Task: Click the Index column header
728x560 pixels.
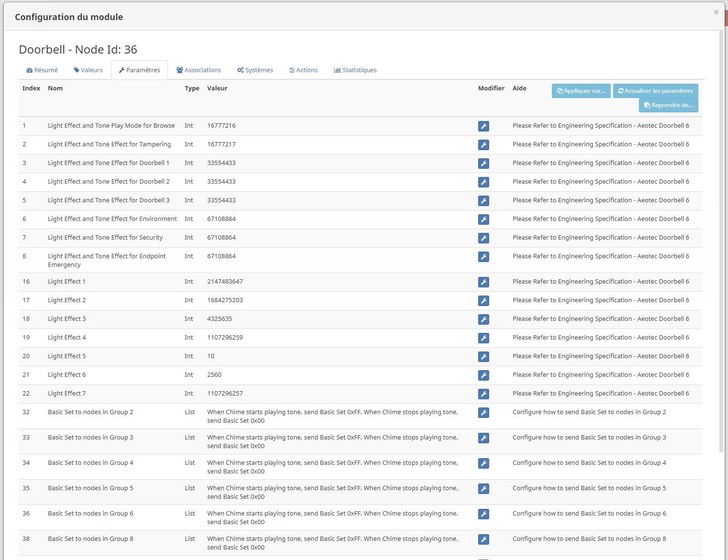Action: click(x=31, y=88)
